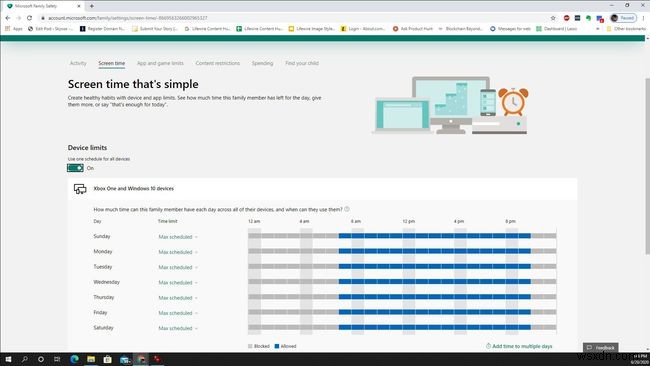Open the Apps bookmarks shortcut
The image size is (650, 366).
(14, 29)
